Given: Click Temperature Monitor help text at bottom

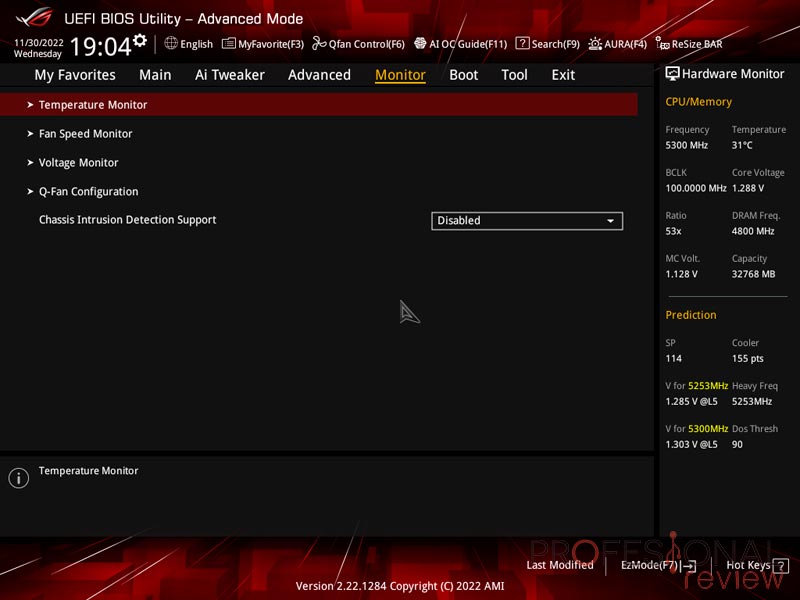Looking at the screenshot, I should 88,471.
